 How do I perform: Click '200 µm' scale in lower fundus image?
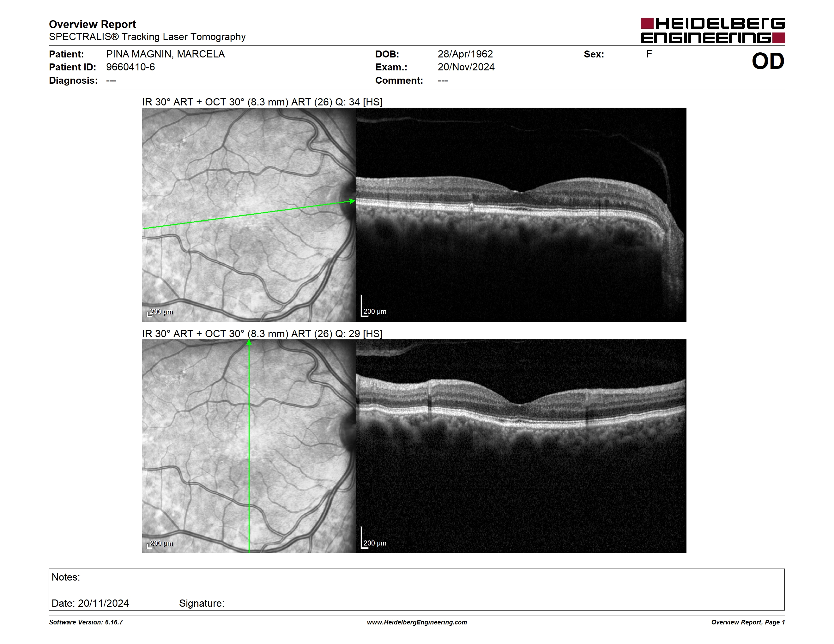[x=160, y=544]
